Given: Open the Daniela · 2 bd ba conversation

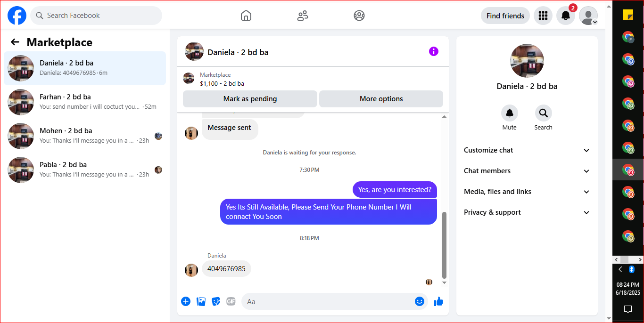Looking at the screenshot, I should point(85,68).
